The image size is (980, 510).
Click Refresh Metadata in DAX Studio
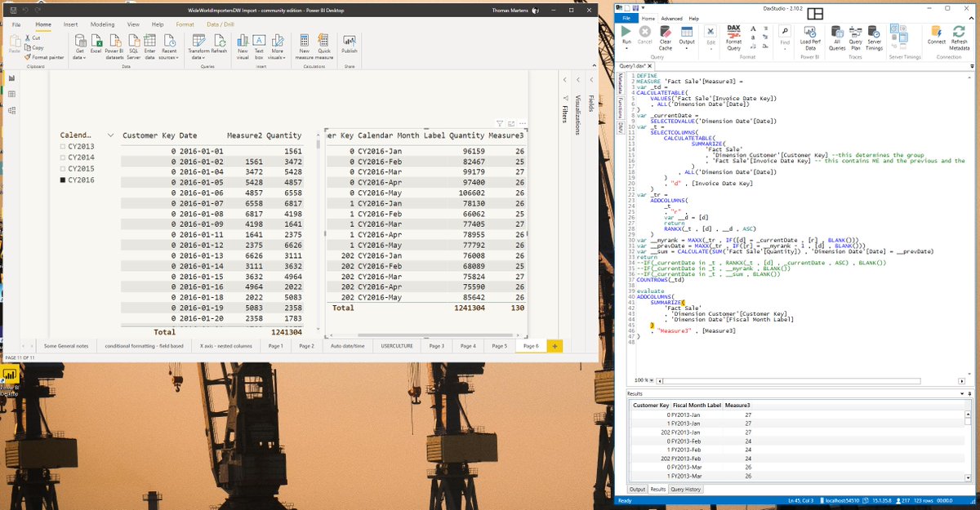960,38
